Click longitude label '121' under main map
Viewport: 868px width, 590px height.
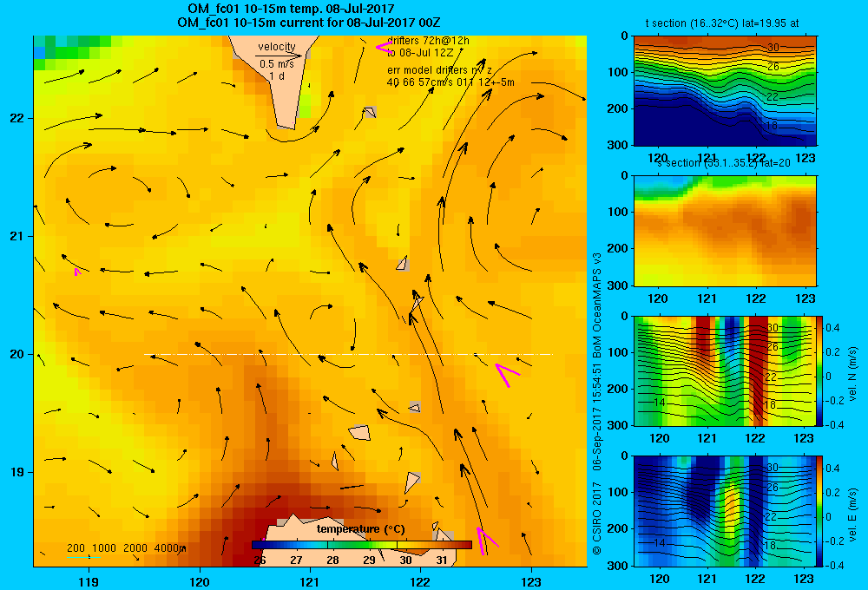coord(310,581)
